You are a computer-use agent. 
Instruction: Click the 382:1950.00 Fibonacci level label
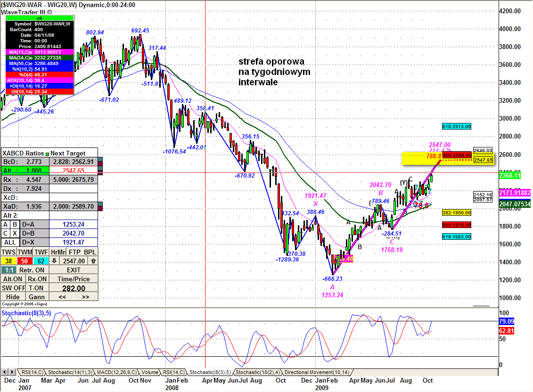pyautogui.click(x=457, y=213)
